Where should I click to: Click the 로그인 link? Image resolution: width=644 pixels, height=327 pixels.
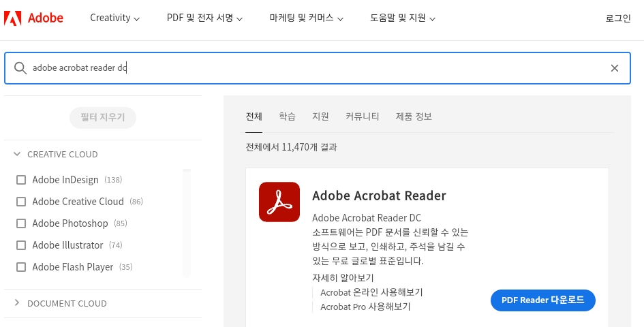618,18
